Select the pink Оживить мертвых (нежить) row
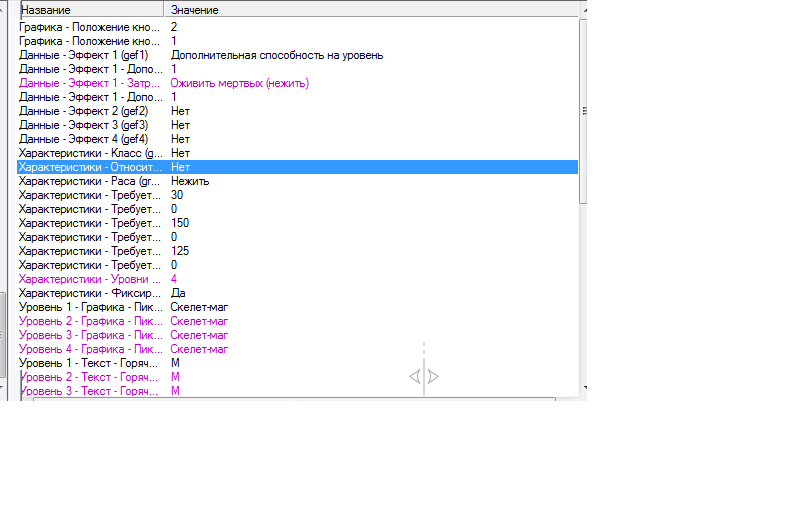 [298, 83]
